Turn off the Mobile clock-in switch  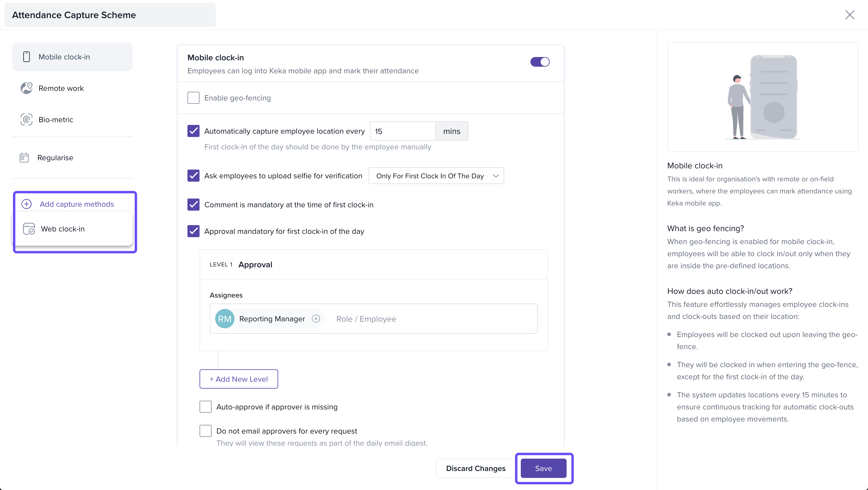pyautogui.click(x=540, y=62)
